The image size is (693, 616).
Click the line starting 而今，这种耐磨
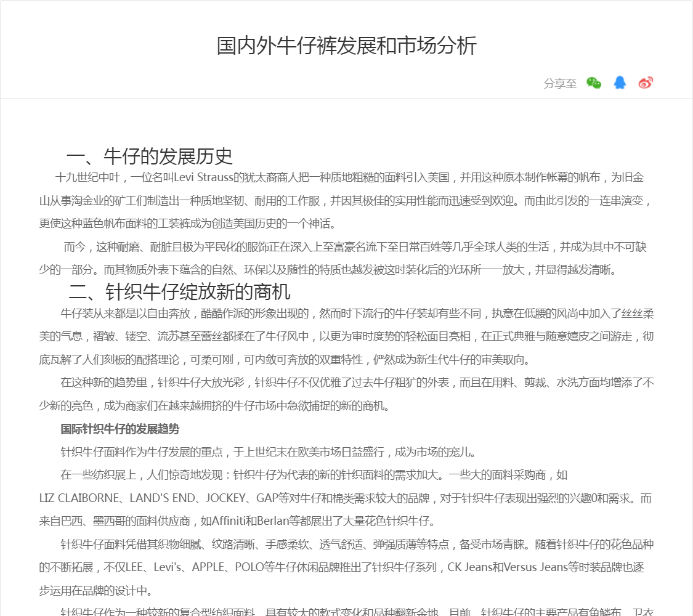click(x=355, y=246)
